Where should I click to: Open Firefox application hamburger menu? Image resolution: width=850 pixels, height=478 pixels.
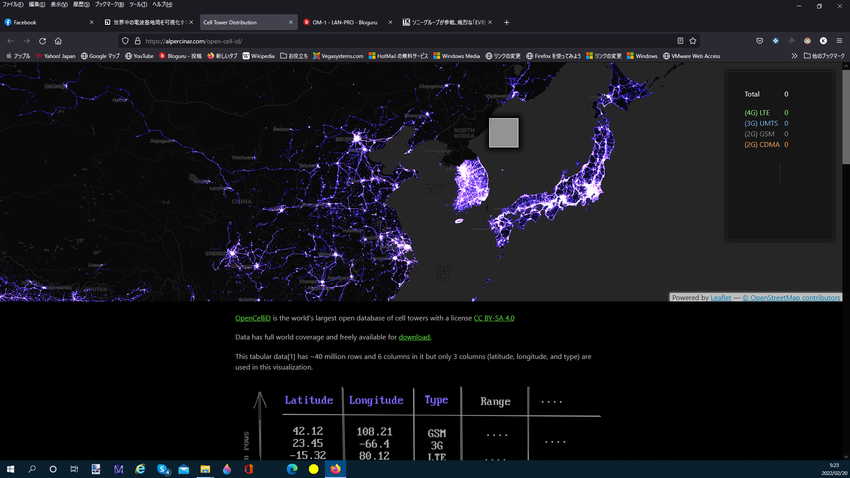coord(839,41)
